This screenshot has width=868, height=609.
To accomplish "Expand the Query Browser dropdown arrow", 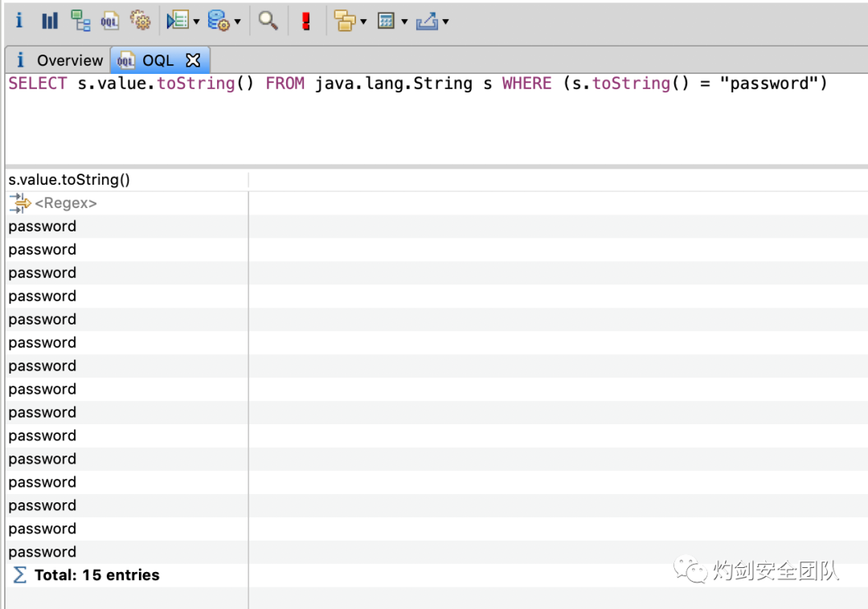I will click(x=237, y=22).
